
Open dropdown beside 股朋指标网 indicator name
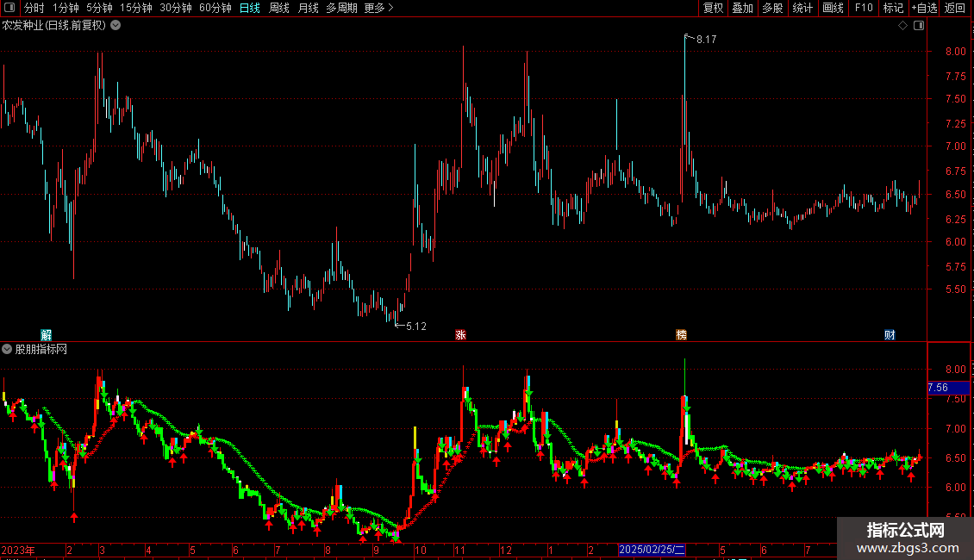click(7, 349)
